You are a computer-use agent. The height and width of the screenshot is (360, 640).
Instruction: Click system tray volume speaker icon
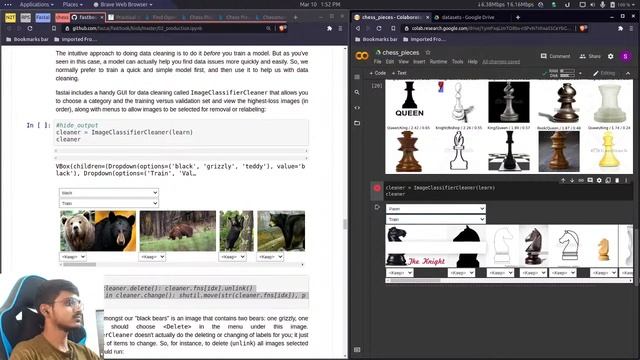pyautogui.click(x=593, y=4)
